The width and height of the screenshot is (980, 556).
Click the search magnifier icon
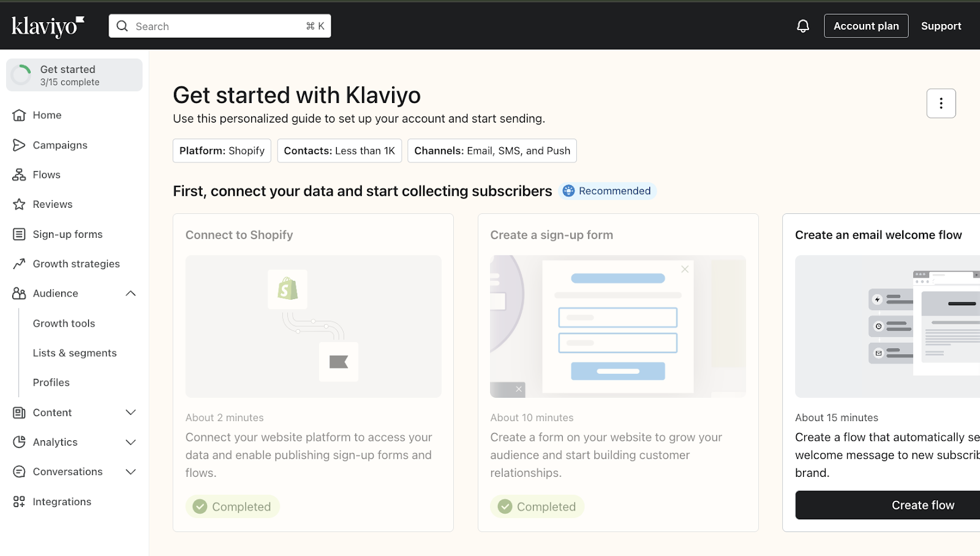pyautogui.click(x=123, y=26)
